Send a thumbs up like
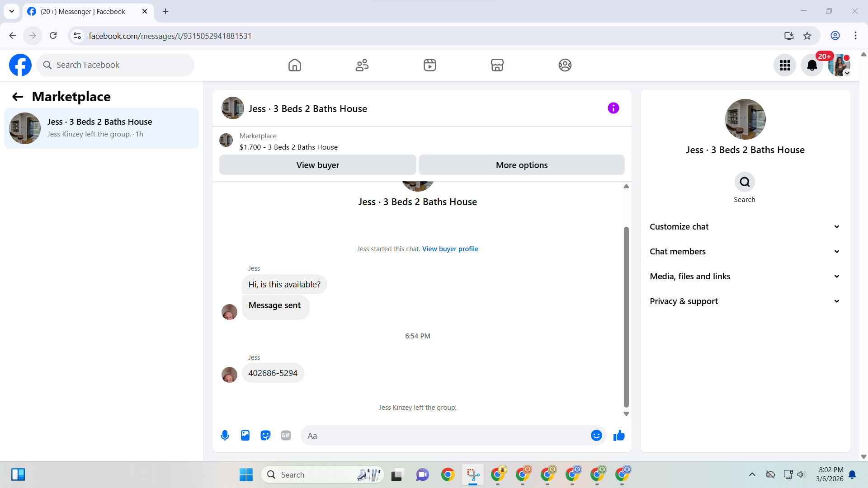The width and height of the screenshot is (868, 488). pos(619,436)
